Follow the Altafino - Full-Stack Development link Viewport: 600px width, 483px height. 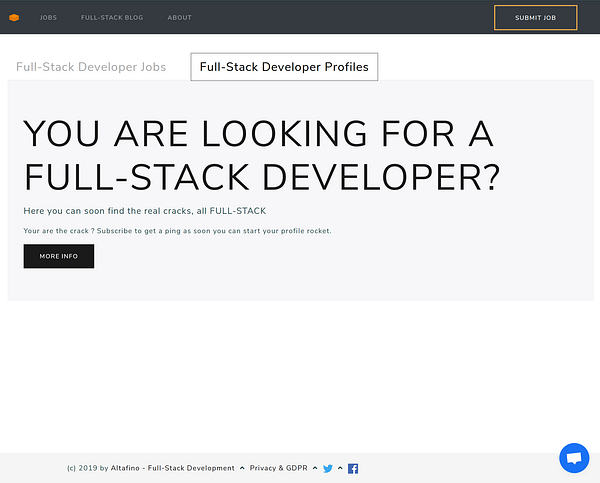click(x=173, y=468)
